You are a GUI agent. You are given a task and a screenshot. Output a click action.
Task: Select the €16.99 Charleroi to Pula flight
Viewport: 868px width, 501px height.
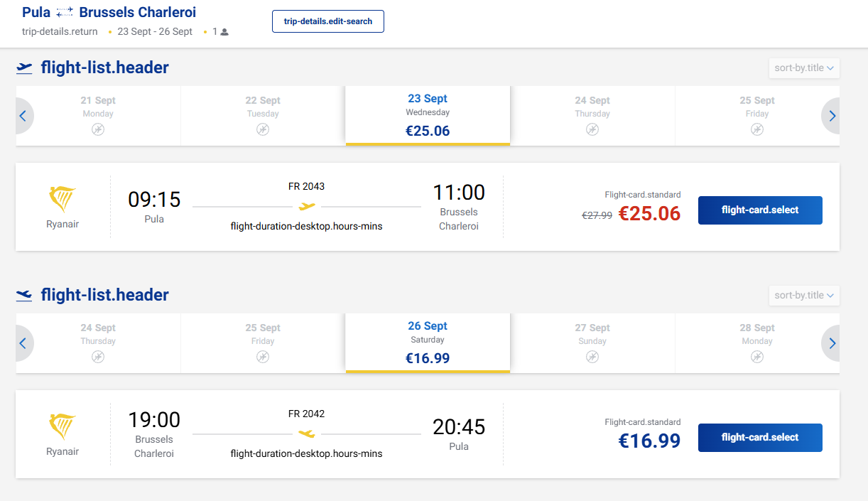760,438
